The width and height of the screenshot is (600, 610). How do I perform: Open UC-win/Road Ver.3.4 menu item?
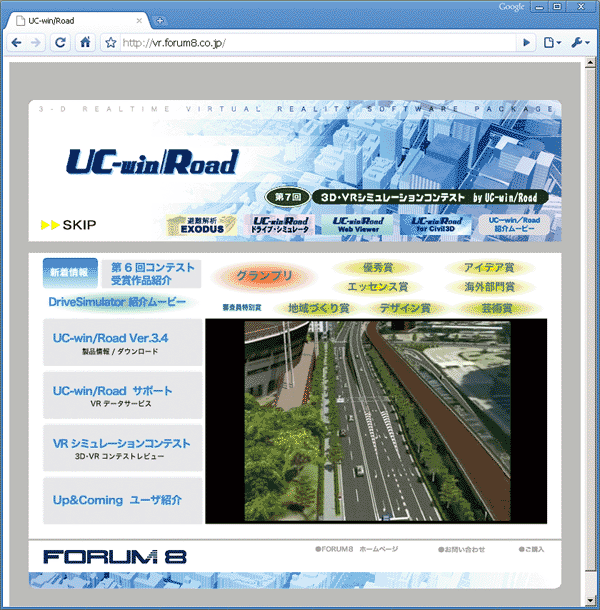click(123, 342)
